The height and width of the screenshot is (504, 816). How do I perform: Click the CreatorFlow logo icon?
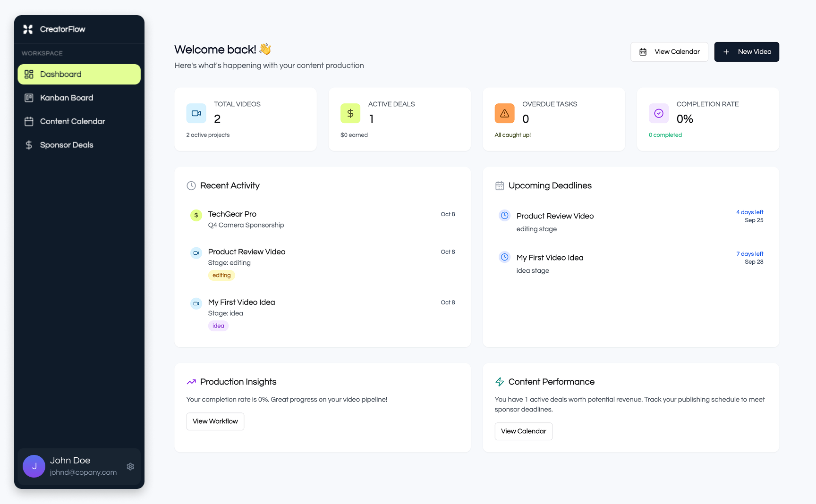pos(28,29)
